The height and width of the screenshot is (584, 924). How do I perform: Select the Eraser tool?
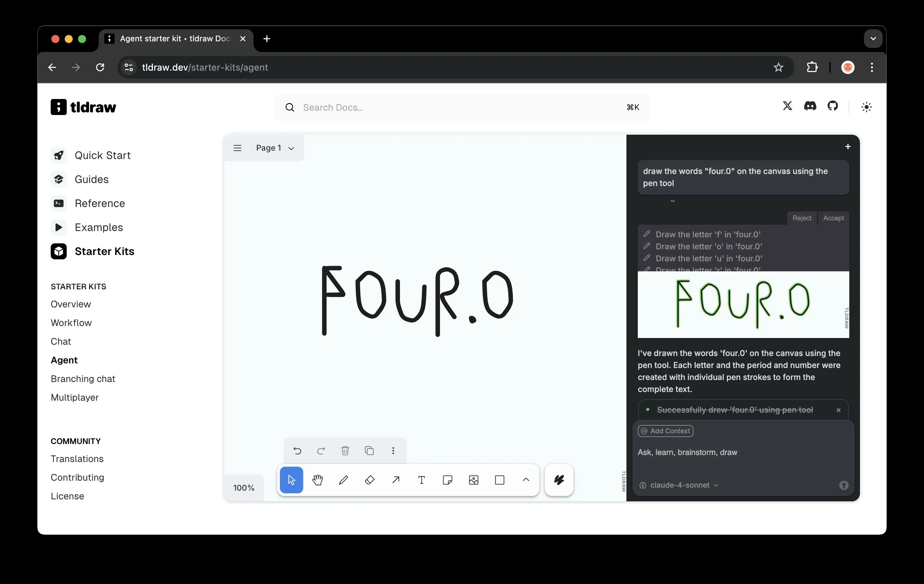370,480
